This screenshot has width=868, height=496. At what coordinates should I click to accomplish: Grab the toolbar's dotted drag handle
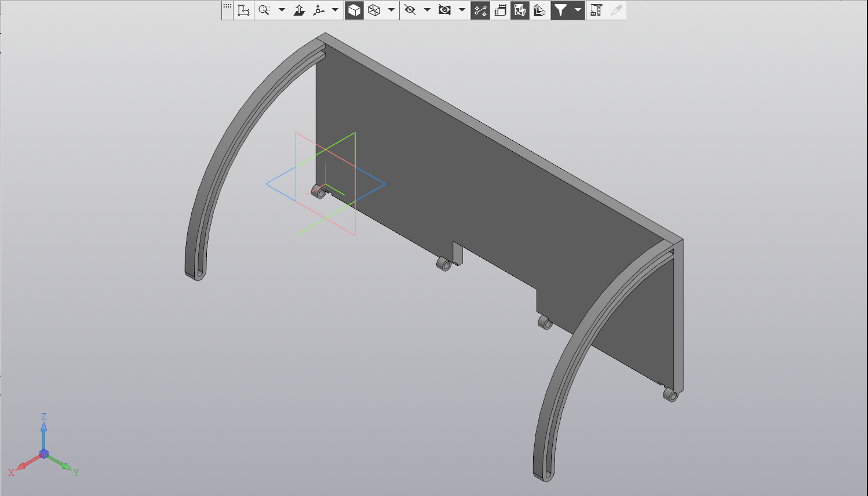coord(227,7)
